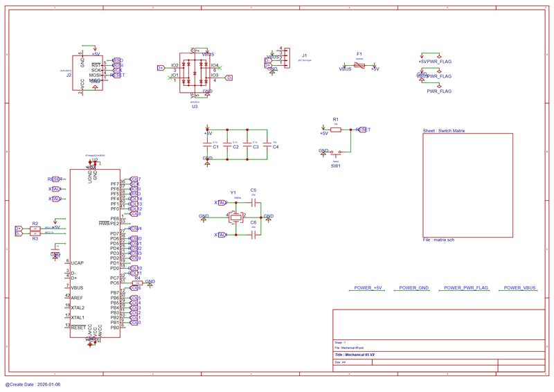The image size is (554, 392).
Task: Click the GND symbol right of C5/C6
Action: [x=268, y=217]
